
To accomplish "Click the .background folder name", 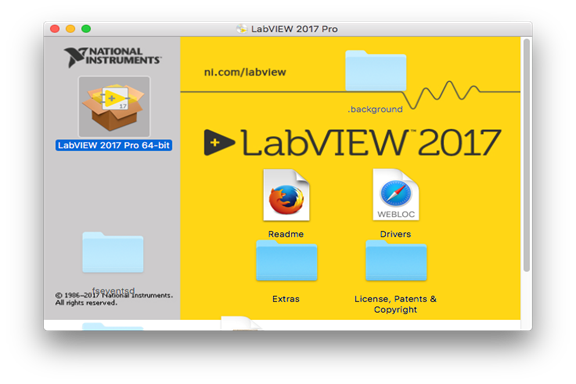I will pos(375,109).
